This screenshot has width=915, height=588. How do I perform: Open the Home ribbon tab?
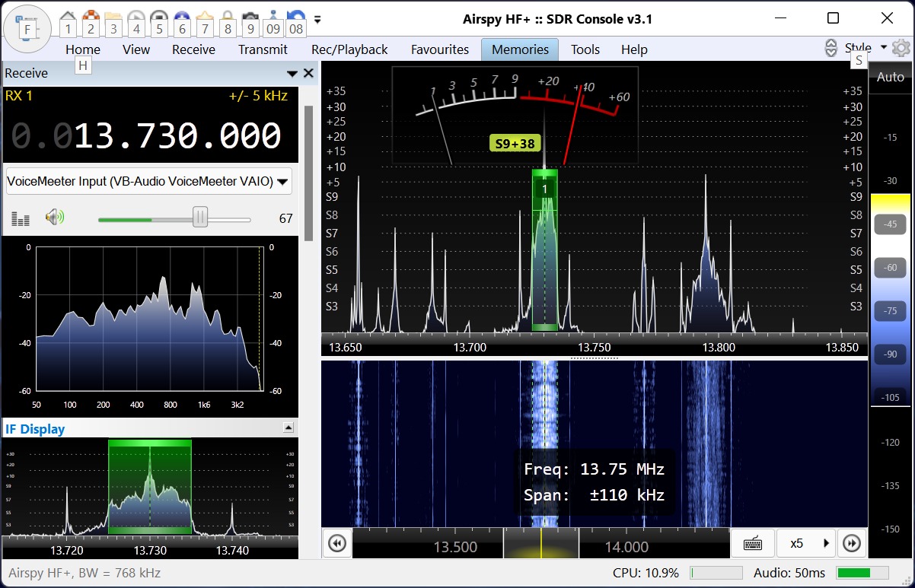[83, 49]
